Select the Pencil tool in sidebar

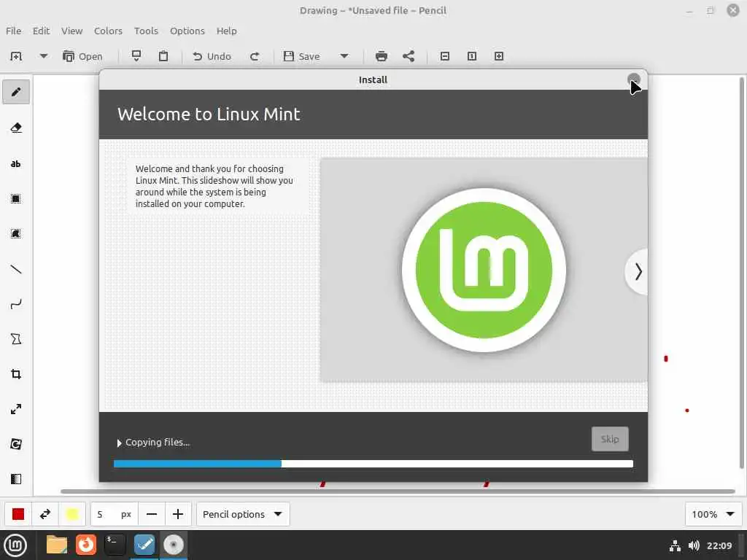tap(16, 92)
